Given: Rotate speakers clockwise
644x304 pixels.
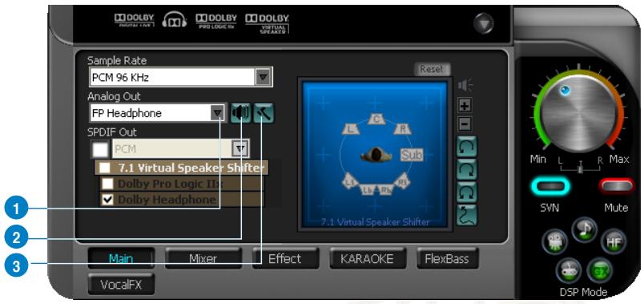Looking at the screenshot, I should [x=467, y=169].
